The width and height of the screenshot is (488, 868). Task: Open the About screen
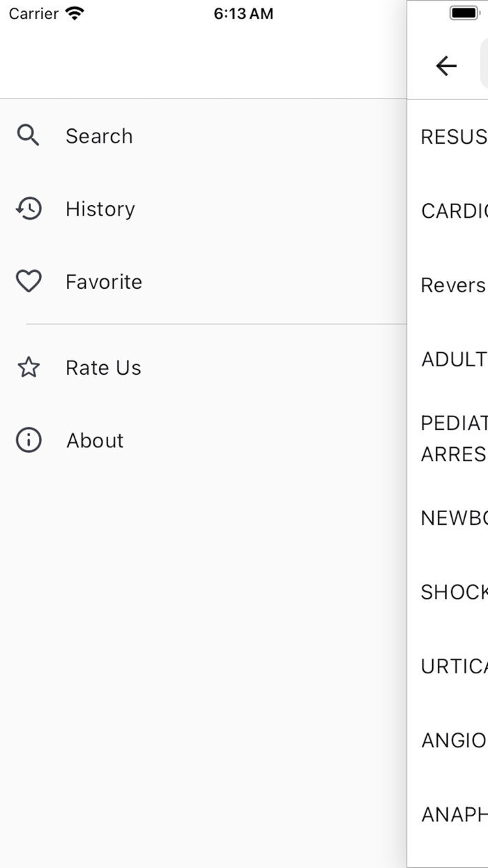[x=94, y=440]
